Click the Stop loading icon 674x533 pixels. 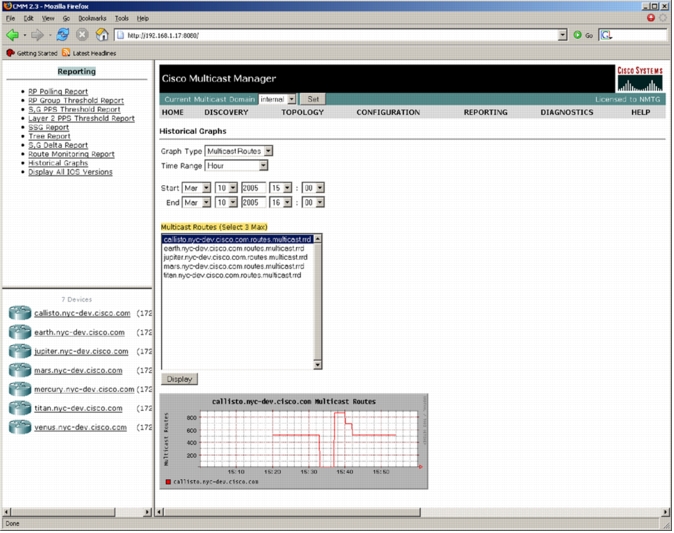[x=82, y=35]
